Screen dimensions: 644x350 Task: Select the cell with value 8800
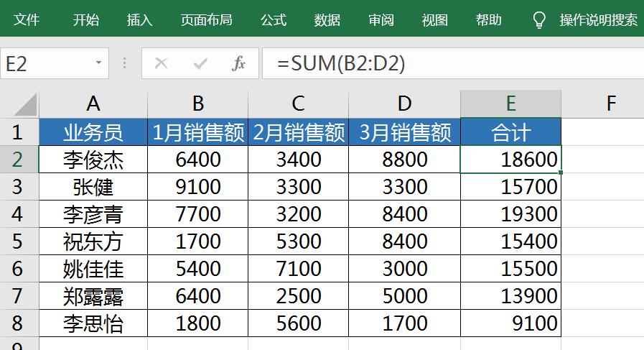coord(404,159)
